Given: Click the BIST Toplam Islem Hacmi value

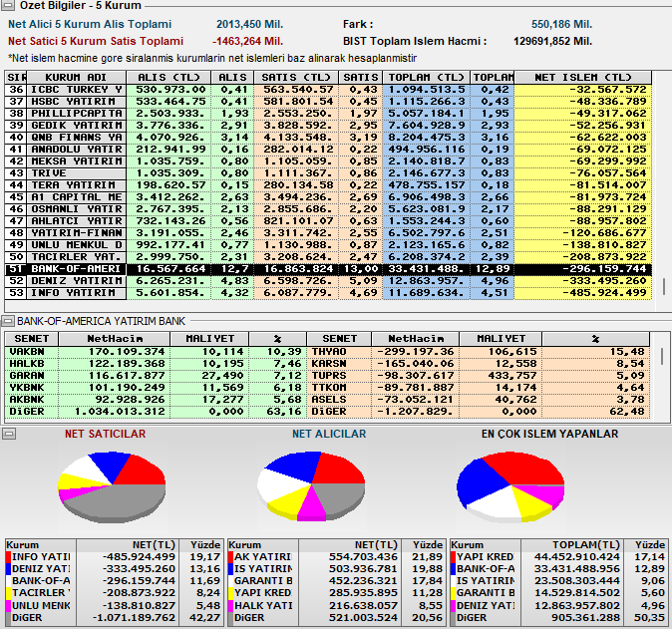Looking at the screenshot, I should point(553,42).
